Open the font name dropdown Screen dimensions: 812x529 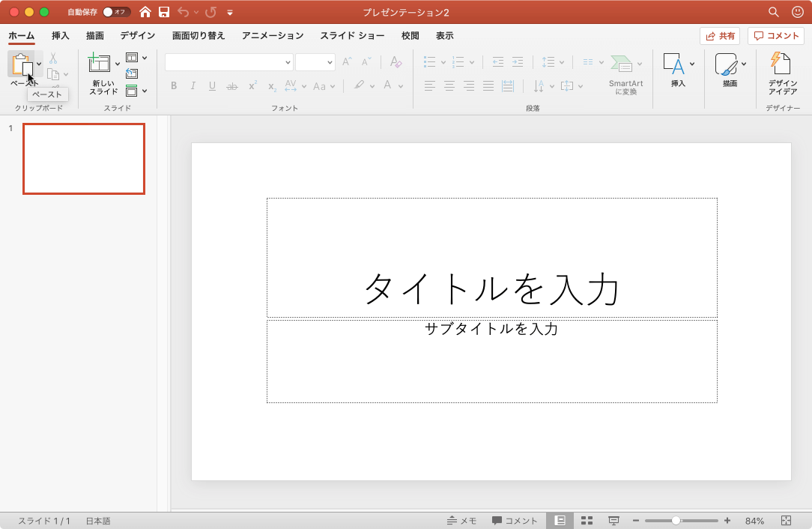click(x=288, y=62)
